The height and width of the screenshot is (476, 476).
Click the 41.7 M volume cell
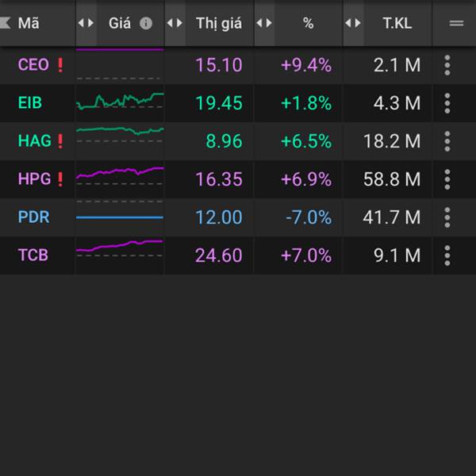click(392, 217)
